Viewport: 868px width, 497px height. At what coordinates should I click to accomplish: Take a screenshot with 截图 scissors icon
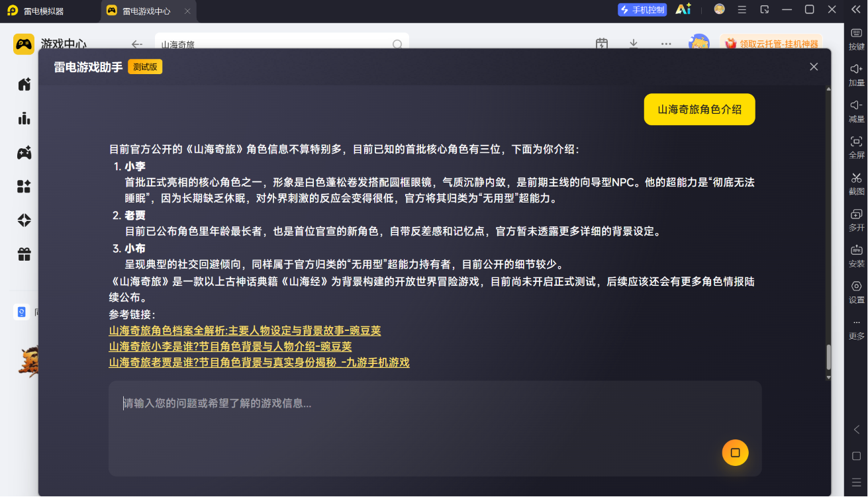coord(856,184)
